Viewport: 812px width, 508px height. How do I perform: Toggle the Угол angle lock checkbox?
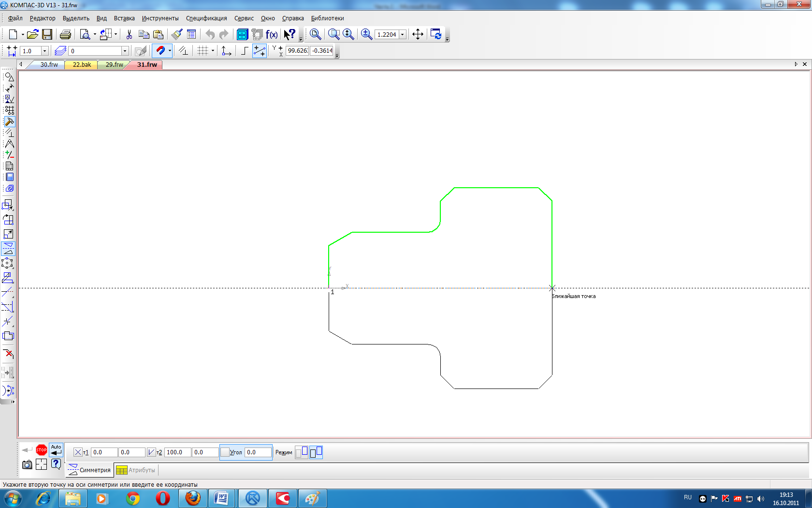225,452
